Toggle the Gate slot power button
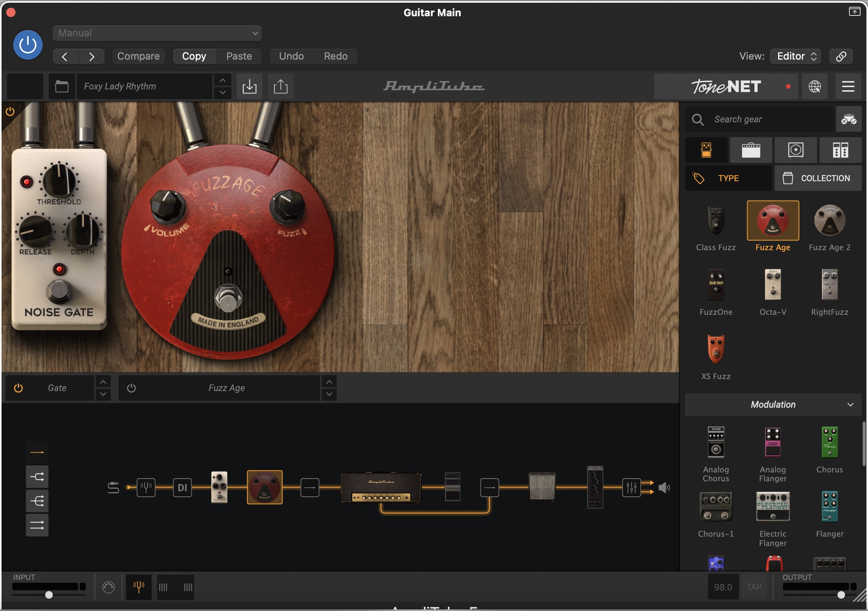This screenshot has width=868, height=611. (x=19, y=388)
